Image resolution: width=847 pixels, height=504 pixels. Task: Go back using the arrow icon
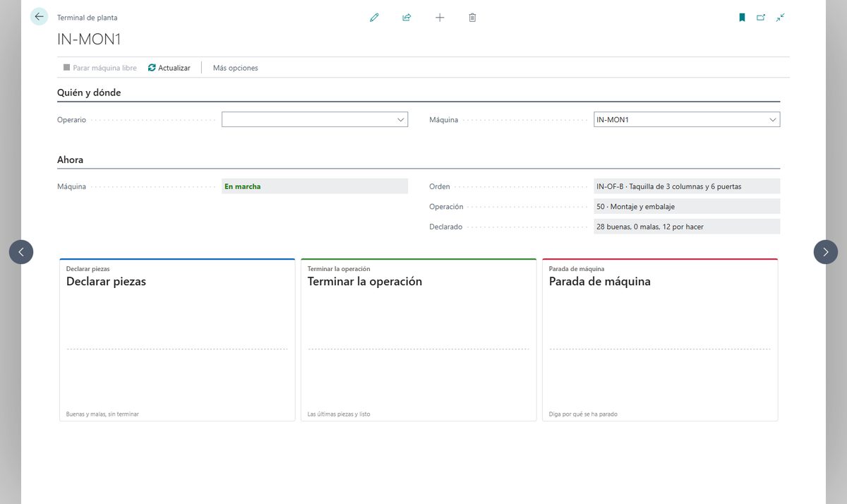pos(39,17)
